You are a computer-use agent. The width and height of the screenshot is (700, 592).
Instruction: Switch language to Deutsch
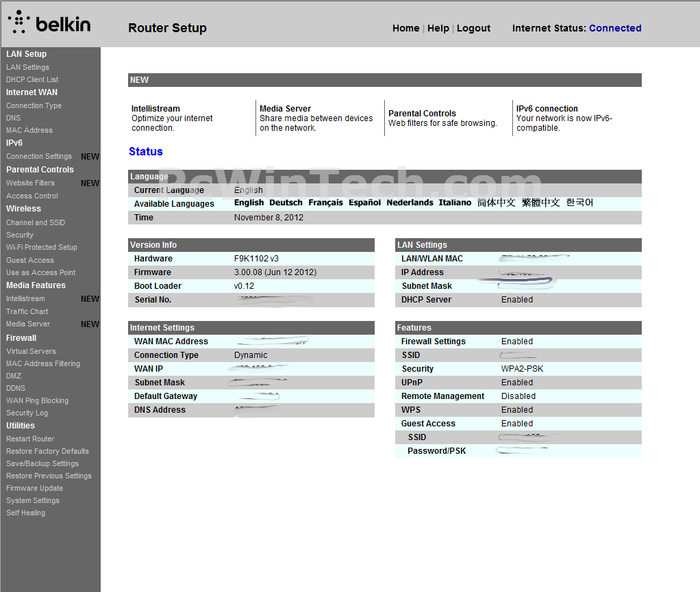coord(286,203)
